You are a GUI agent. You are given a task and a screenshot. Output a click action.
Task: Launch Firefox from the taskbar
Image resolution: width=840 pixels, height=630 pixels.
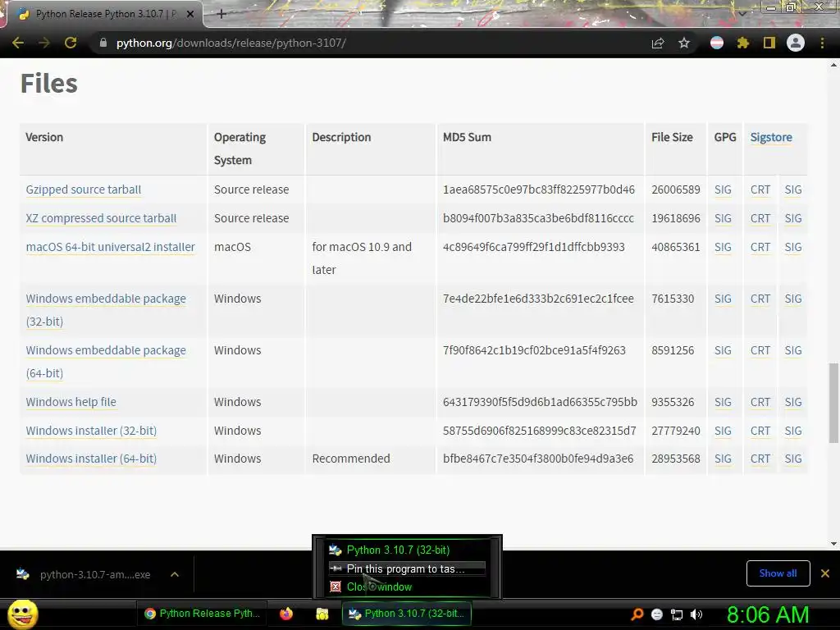point(286,614)
